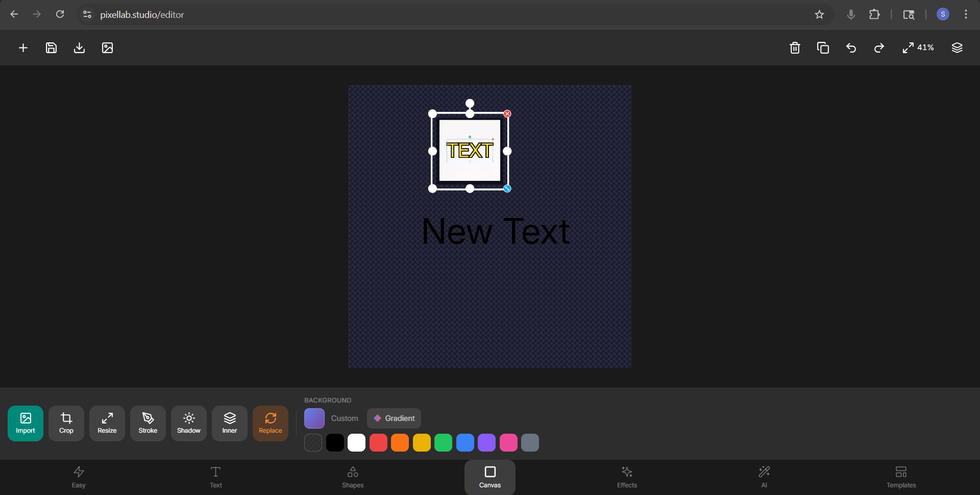This screenshot has height=495, width=980.
Task: Click the 41% zoom fit control
Action: (x=918, y=48)
